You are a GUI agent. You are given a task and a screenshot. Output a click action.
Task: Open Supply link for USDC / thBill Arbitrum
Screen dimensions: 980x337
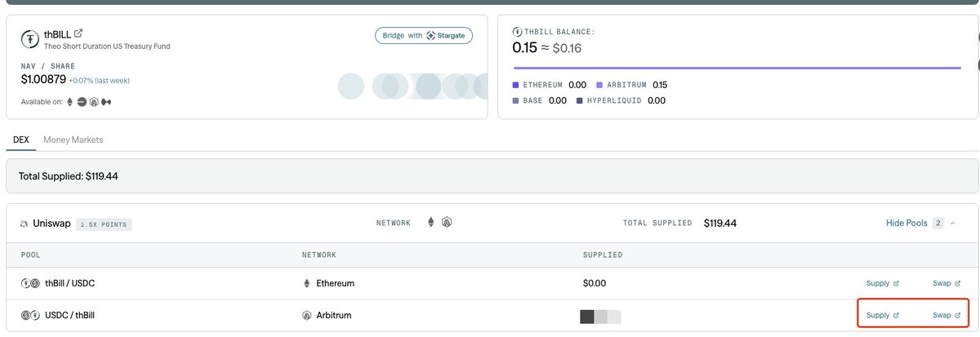coord(883,315)
